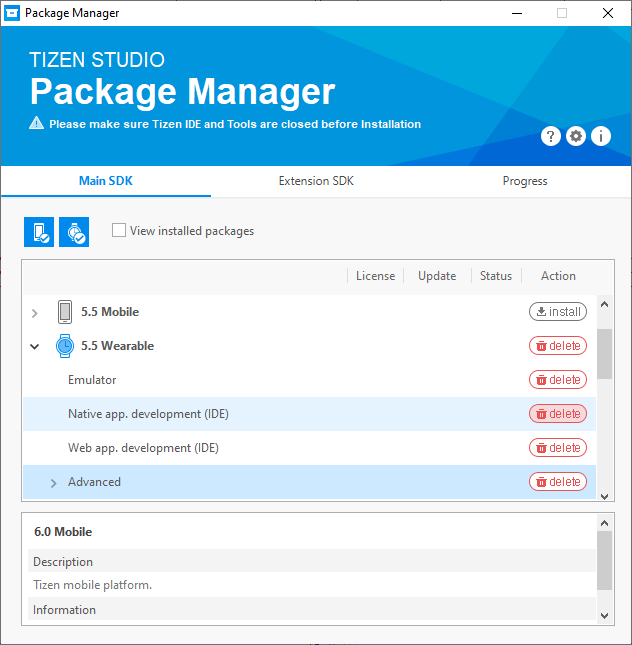Click the License column header
The width and height of the screenshot is (632, 645).
click(x=375, y=276)
